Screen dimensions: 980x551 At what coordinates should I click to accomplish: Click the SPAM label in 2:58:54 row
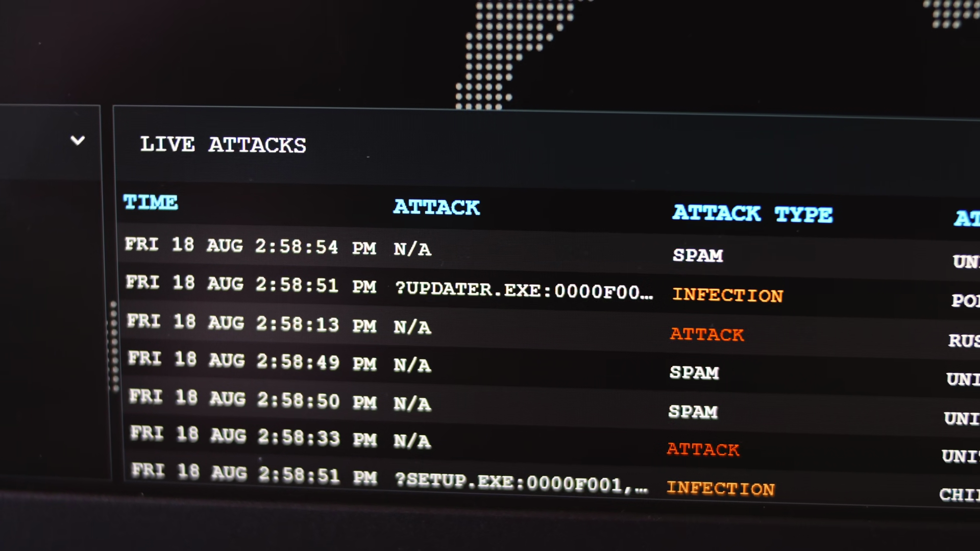(x=698, y=255)
